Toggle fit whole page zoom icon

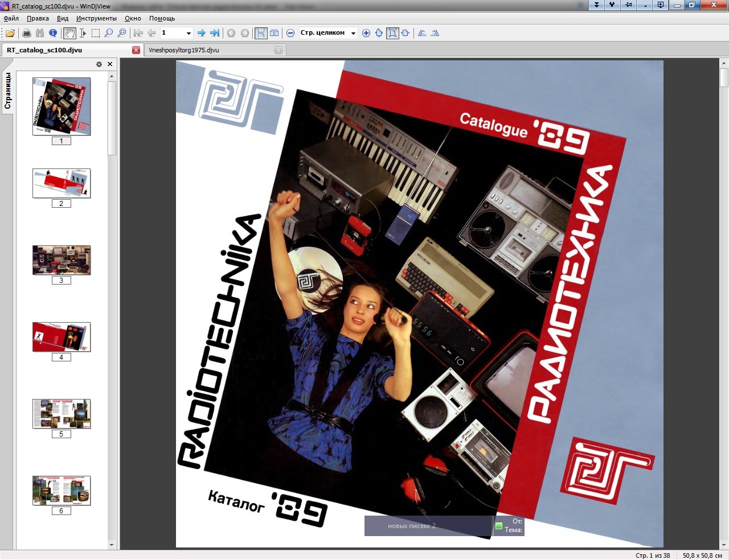[392, 33]
